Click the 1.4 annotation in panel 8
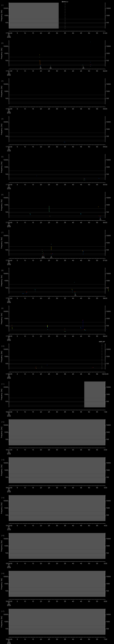The image size is (114, 644). coord(75,295)
